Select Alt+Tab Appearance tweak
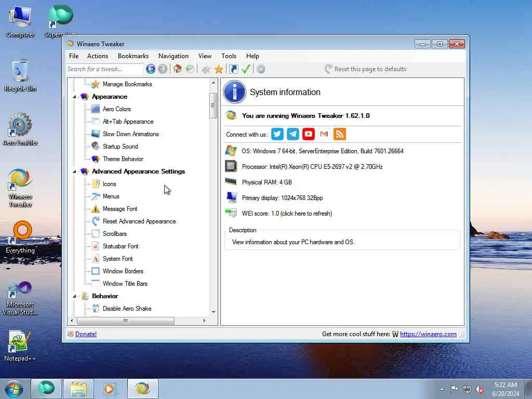This screenshot has width=532, height=399. click(x=128, y=122)
